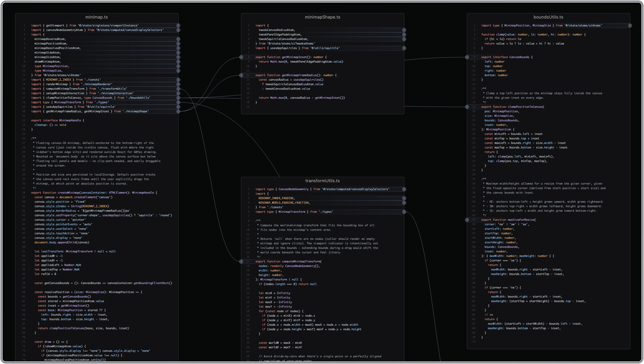Click the port dot on the usesAppSquircles import in minimap.ts
This screenshot has width=644, height=364.
[178, 107]
